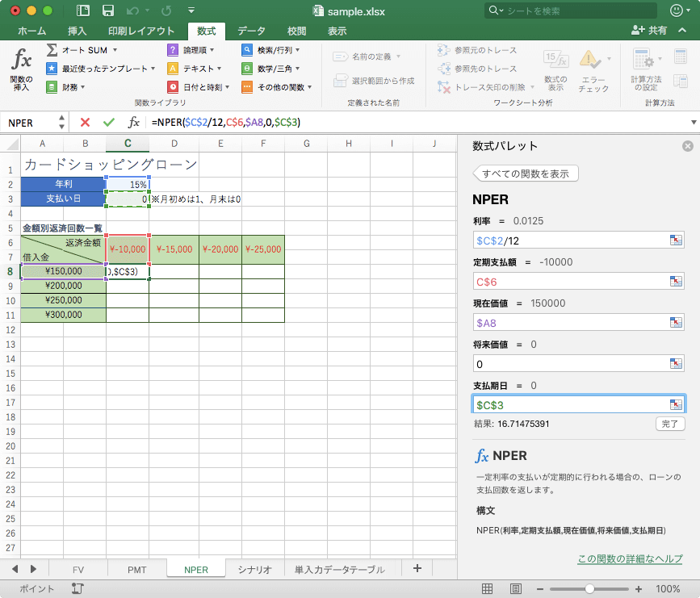
Task: Close the Formula Builder (数式パレット) panel
Action: coord(688,146)
